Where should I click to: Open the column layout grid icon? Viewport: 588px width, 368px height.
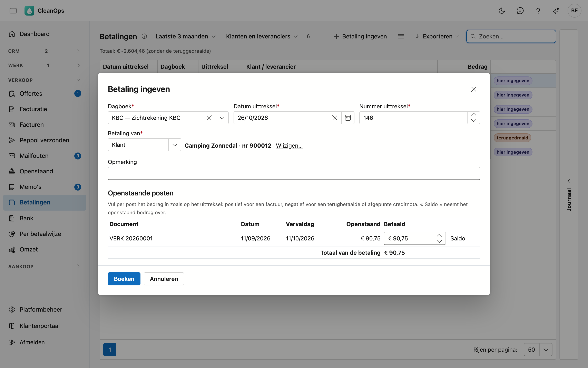point(401,36)
